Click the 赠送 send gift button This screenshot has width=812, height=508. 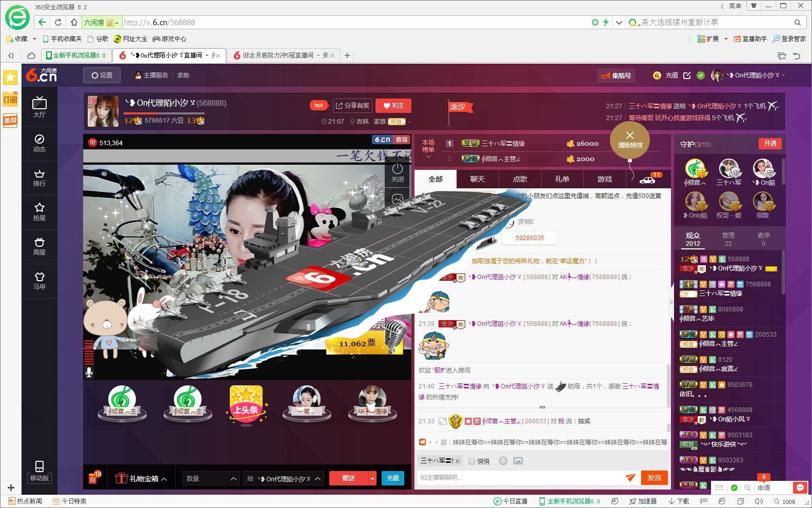tap(349, 478)
